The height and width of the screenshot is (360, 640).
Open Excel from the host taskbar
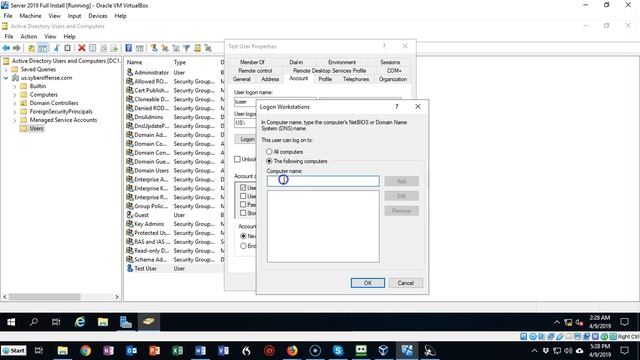178,351
